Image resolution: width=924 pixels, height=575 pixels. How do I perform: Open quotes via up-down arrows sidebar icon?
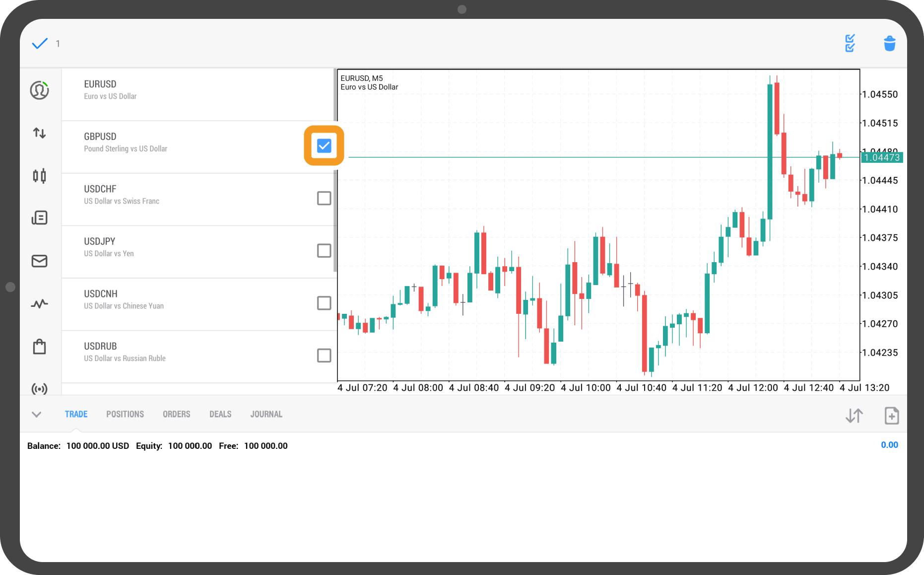(39, 133)
